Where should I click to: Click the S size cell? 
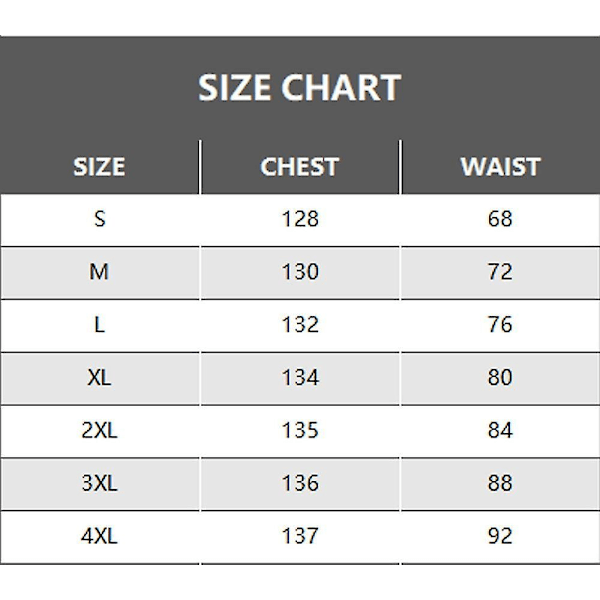(x=99, y=219)
